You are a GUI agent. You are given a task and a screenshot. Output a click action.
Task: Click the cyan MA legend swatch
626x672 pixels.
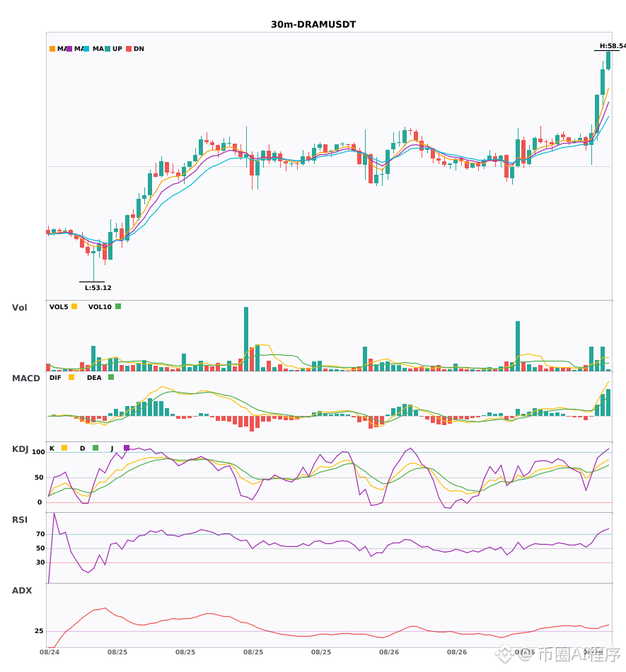[x=86, y=49]
